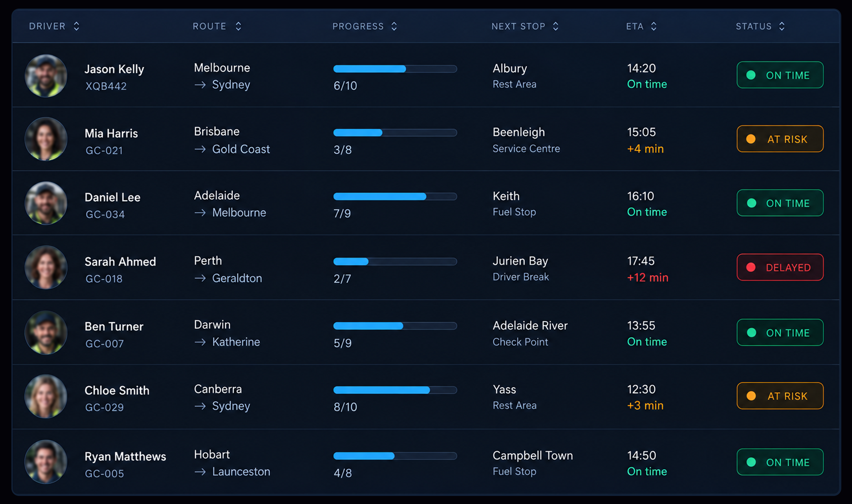Viewport: 852px width, 504px height.
Task: Click the 8/10 progress bar for Chloe Smith
Action: (x=395, y=390)
